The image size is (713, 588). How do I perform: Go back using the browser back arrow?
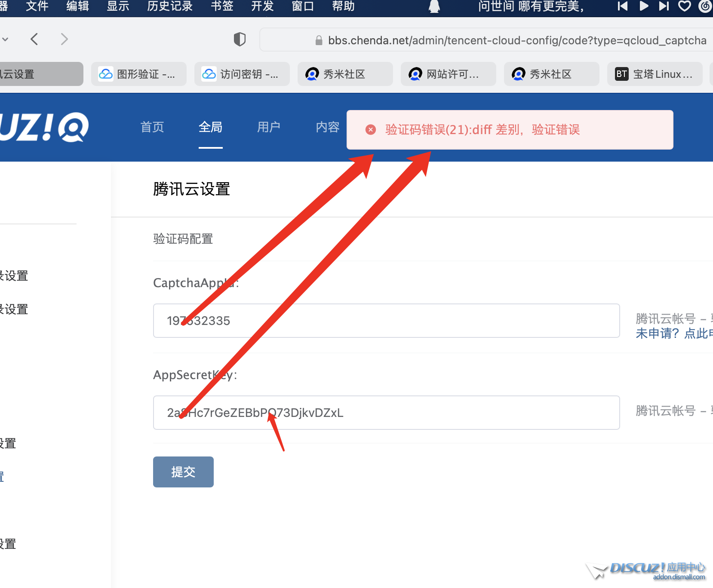click(x=34, y=39)
